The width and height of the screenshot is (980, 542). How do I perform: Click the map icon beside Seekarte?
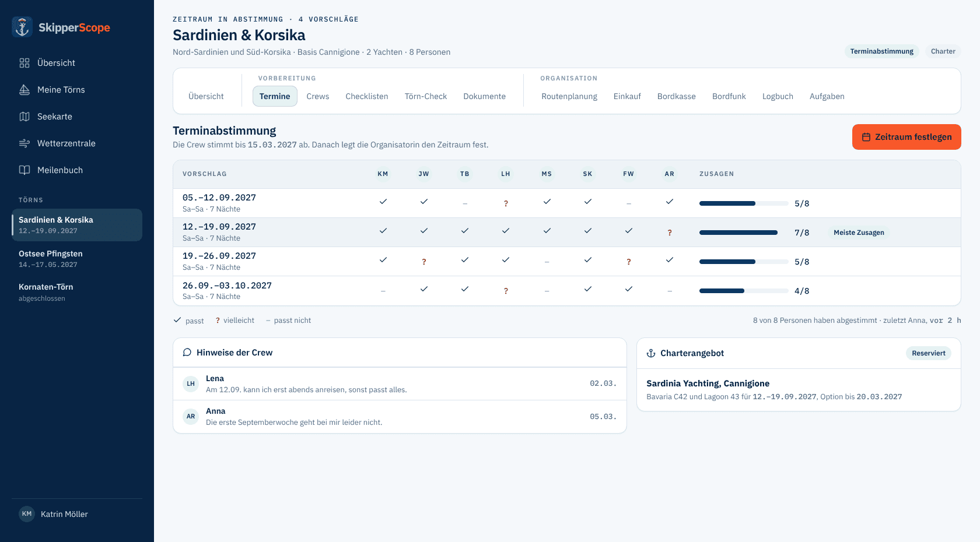pos(24,117)
